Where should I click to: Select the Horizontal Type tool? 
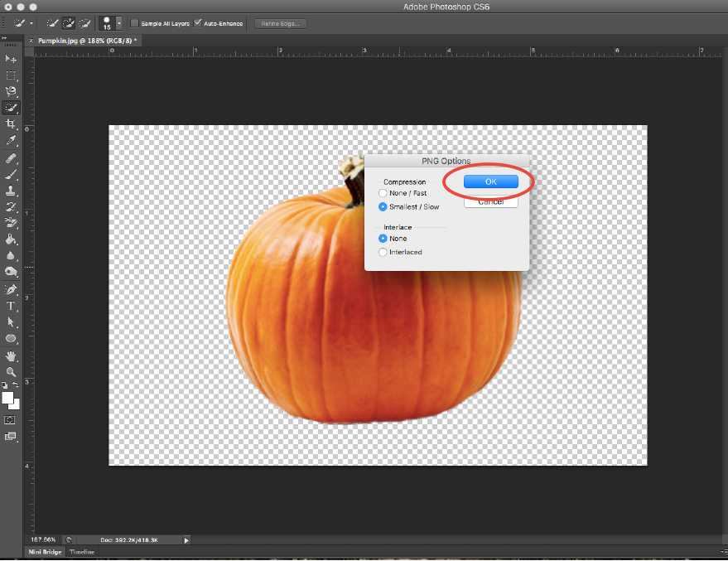[x=11, y=306]
